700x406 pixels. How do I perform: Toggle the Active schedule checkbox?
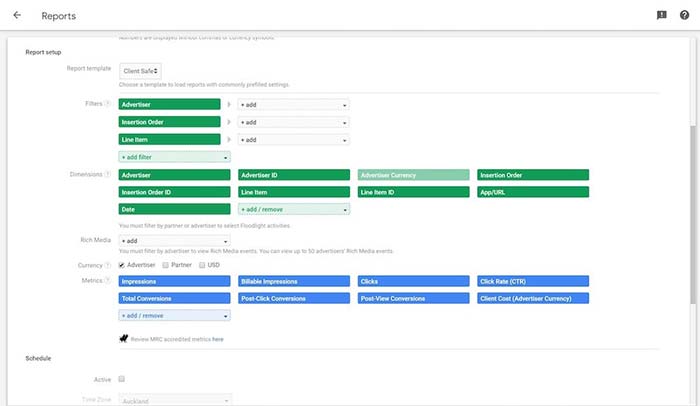click(x=121, y=379)
